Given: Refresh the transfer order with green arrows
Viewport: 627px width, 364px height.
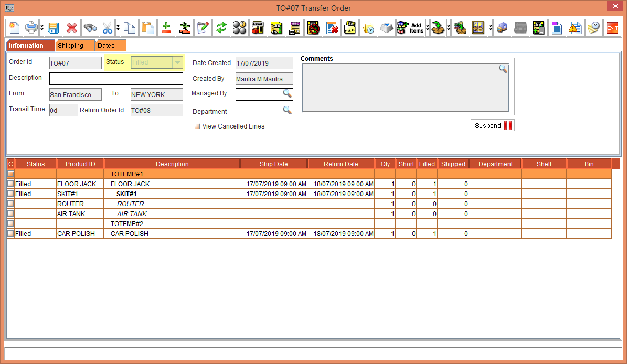Looking at the screenshot, I should click(221, 28).
